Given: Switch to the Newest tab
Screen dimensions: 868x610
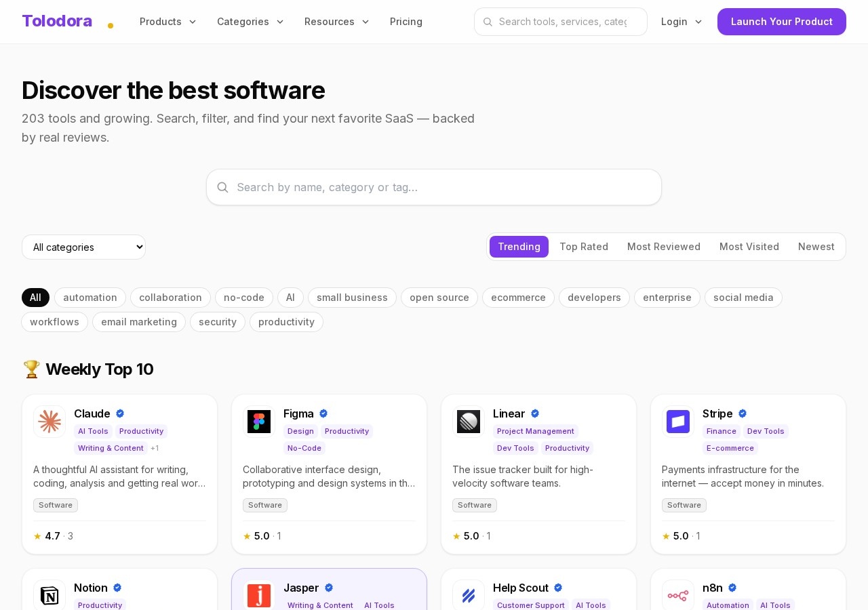Looking at the screenshot, I should tap(816, 247).
